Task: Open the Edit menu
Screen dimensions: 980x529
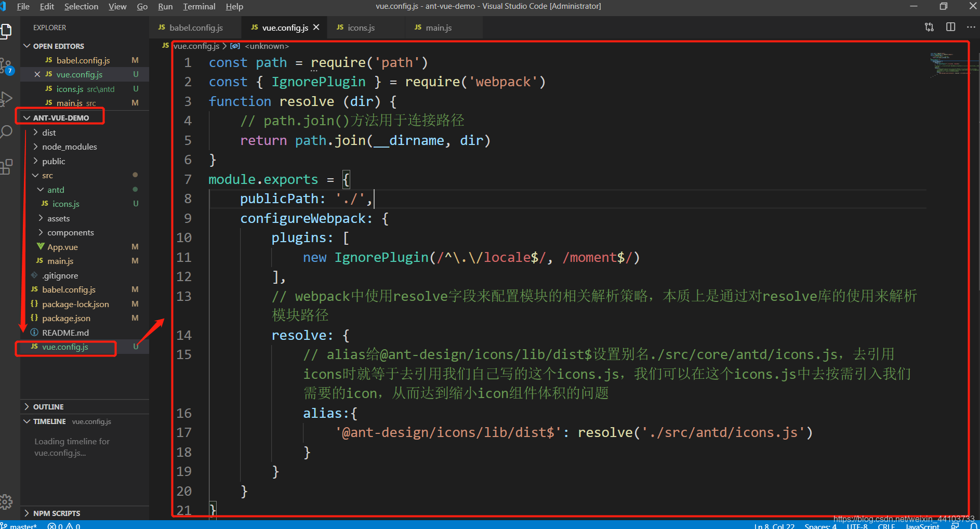Action: [x=47, y=6]
